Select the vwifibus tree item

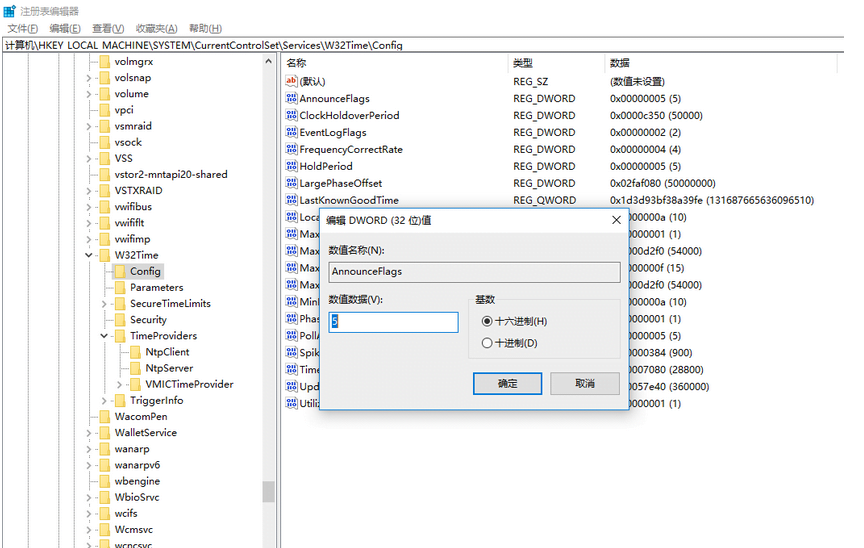pyautogui.click(x=133, y=207)
